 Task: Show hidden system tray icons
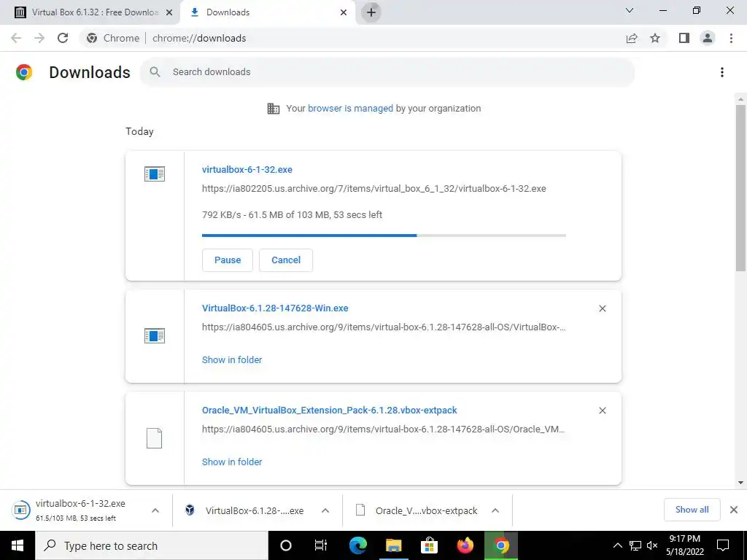pyautogui.click(x=617, y=545)
